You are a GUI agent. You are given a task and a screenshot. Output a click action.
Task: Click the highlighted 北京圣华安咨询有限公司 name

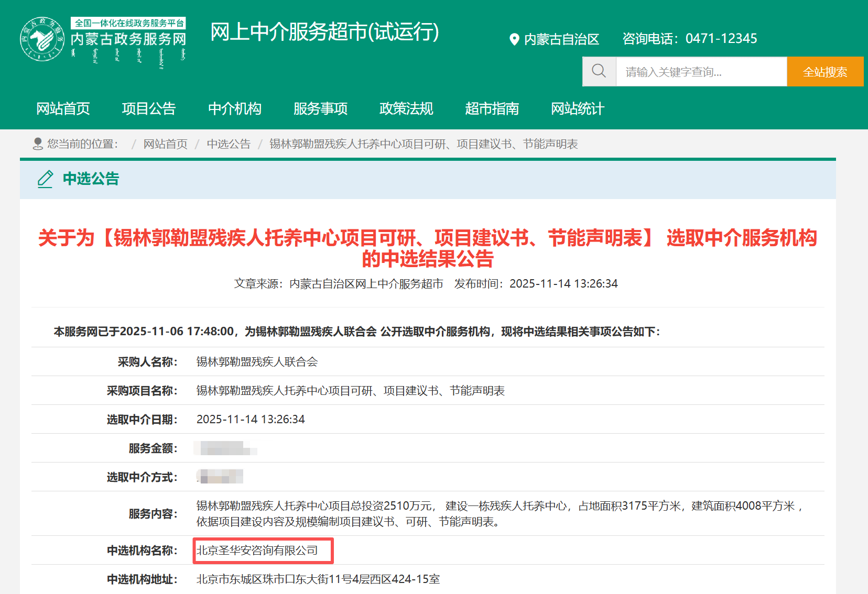coord(262,551)
